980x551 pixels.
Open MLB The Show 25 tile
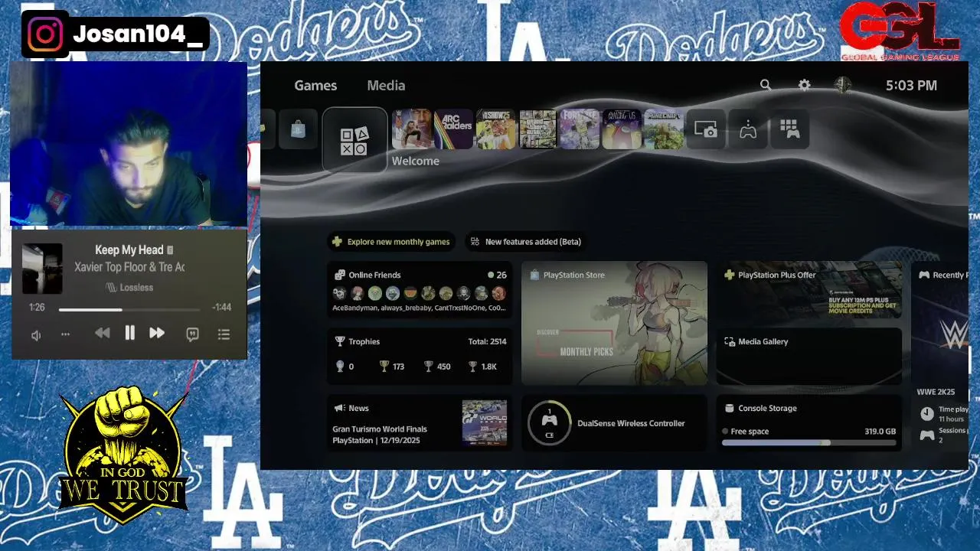point(495,129)
